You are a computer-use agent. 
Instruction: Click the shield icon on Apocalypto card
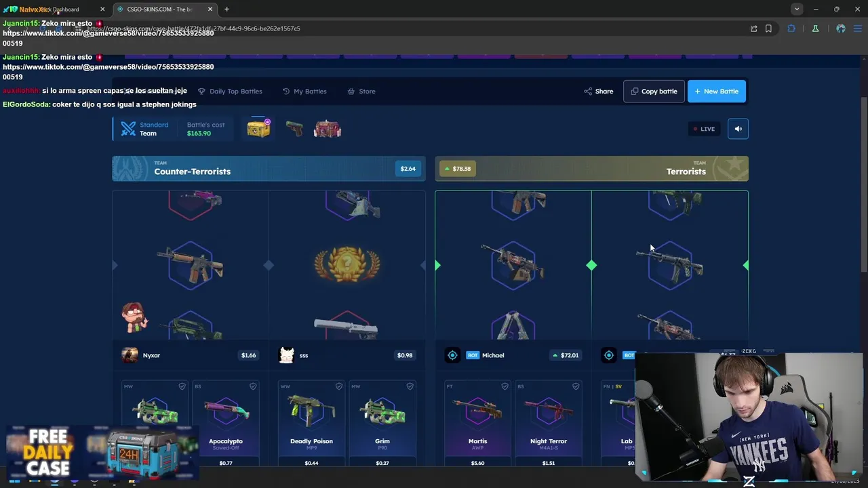coord(253,386)
